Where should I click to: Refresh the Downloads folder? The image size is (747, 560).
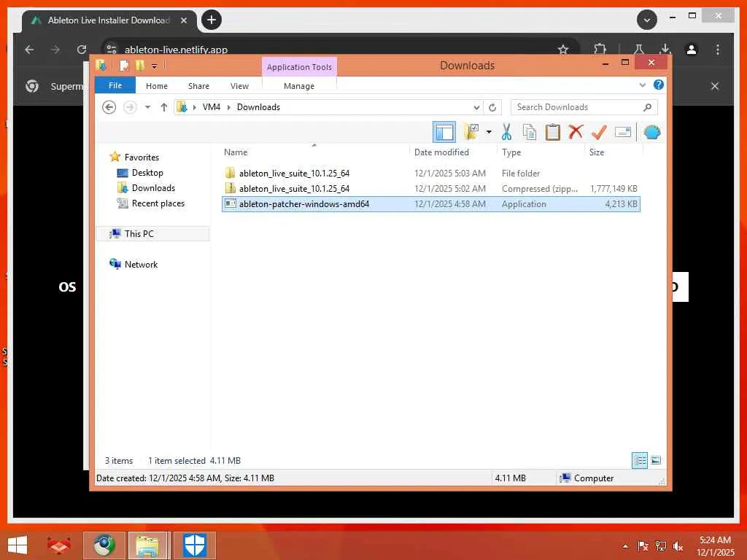492,107
